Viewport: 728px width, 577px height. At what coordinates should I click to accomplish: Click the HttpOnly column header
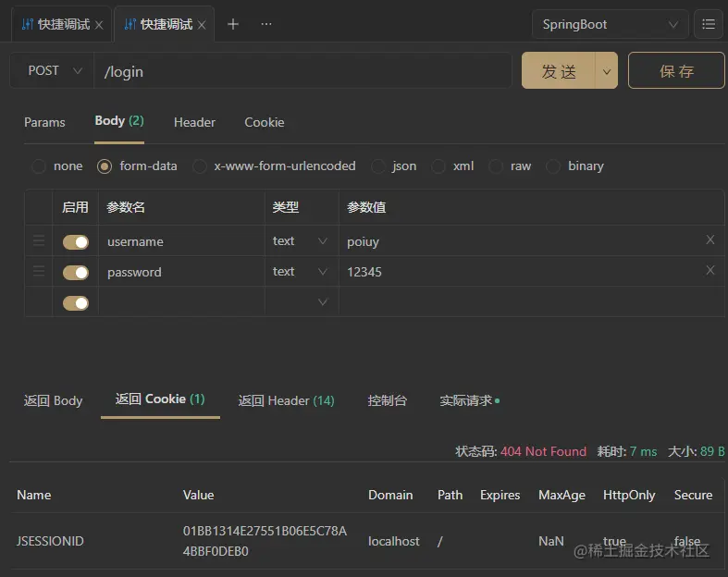(x=629, y=496)
